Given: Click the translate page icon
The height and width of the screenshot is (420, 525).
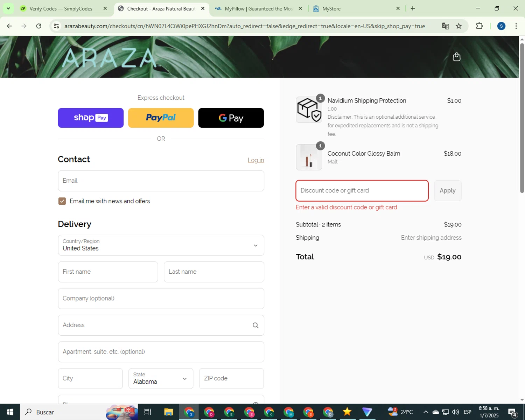Looking at the screenshot, I should tap(445, 26).
